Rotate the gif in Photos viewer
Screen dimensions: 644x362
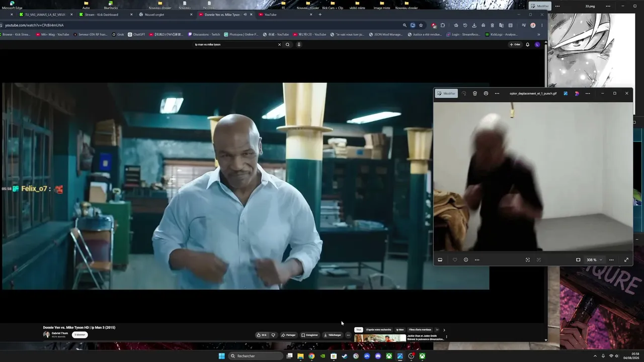[464, 94]
